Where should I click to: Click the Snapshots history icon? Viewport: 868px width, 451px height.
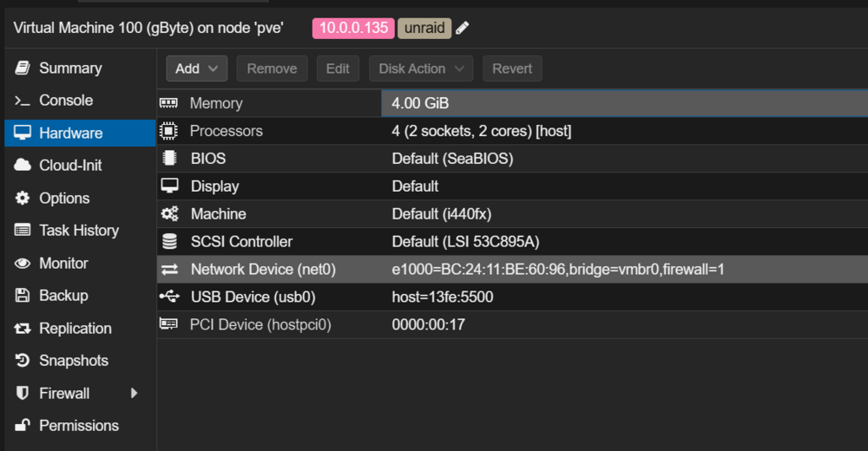23,360
